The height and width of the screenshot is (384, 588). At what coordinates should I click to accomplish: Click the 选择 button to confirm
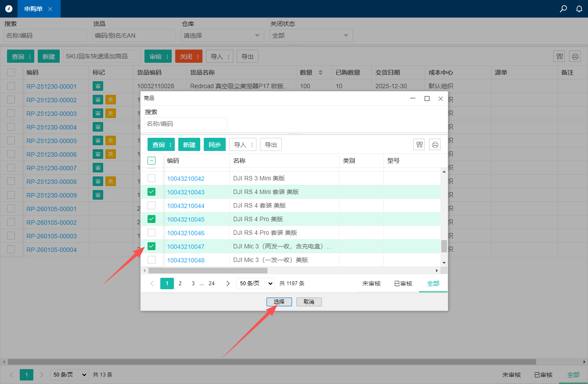pos(279,302)
